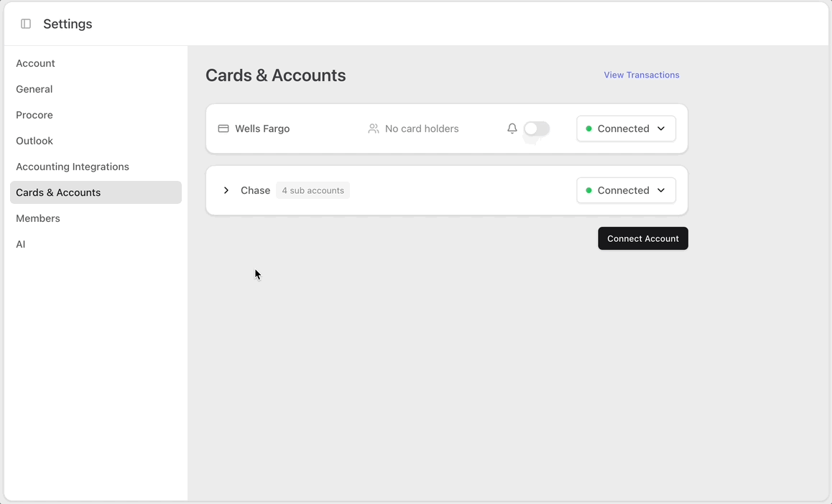The image size is (832, 504).
Task: Click the Connect Account button
Action: coord(642,238)
